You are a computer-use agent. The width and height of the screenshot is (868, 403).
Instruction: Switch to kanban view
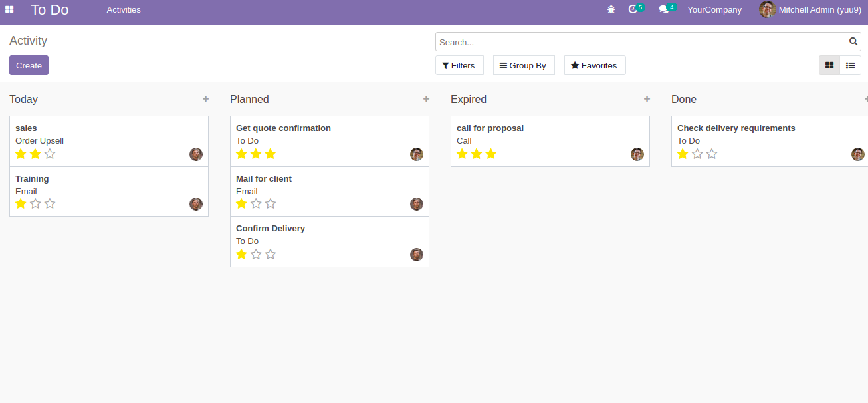tap(829, 65)
